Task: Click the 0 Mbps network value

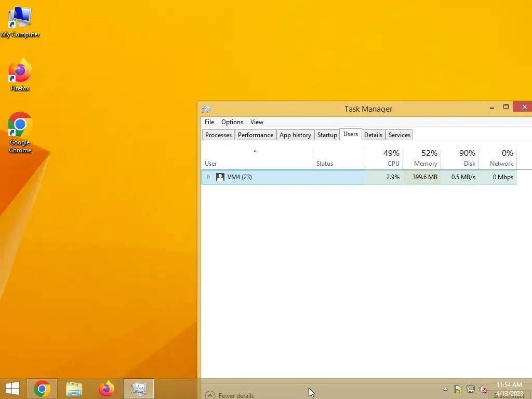Action: pos(503,177)
